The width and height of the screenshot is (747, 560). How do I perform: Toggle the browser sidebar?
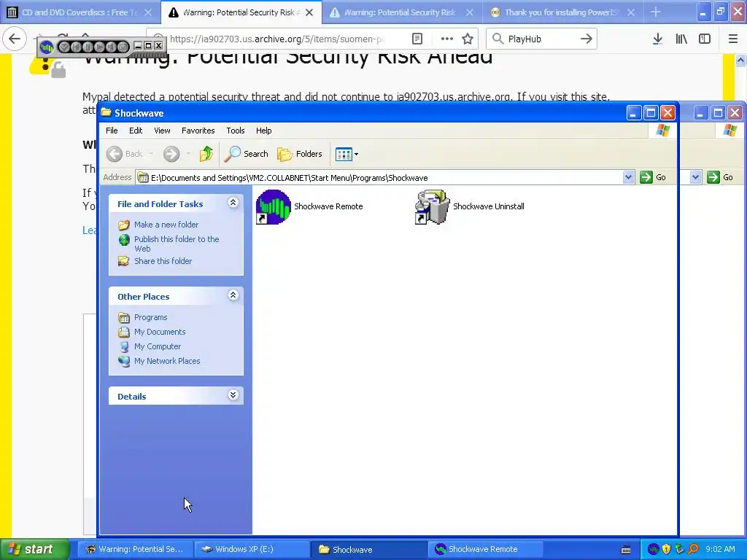(705, 39)
